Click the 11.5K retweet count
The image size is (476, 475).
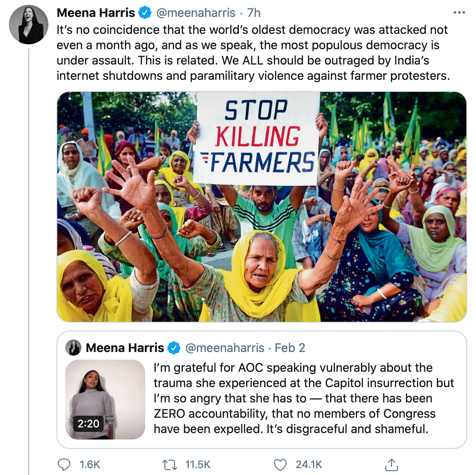pyautogui.click(x=198, y=465)
